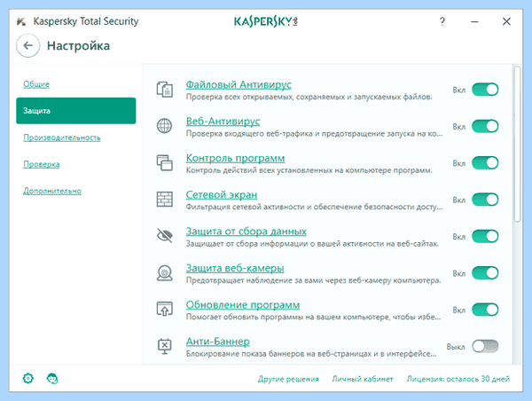Click the Web Antivirus globe icon
Screen dimensions: 532x401
165,126
